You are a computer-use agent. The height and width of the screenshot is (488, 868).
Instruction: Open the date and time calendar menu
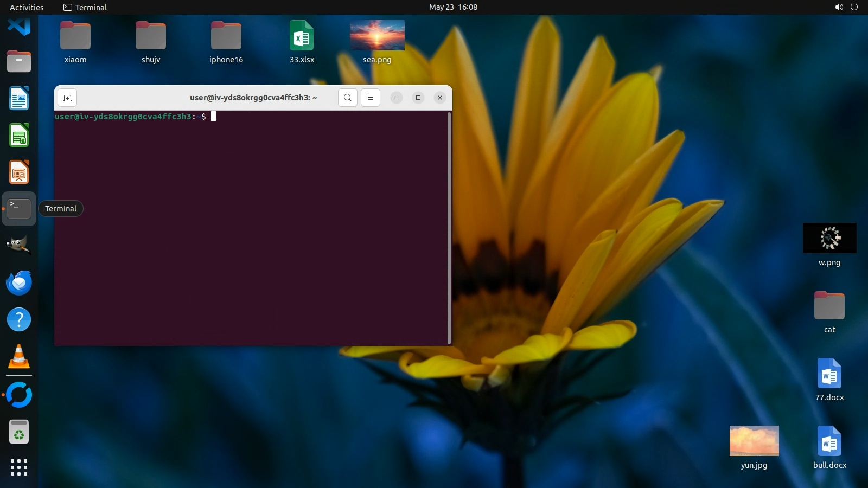(x=453, y=7)
